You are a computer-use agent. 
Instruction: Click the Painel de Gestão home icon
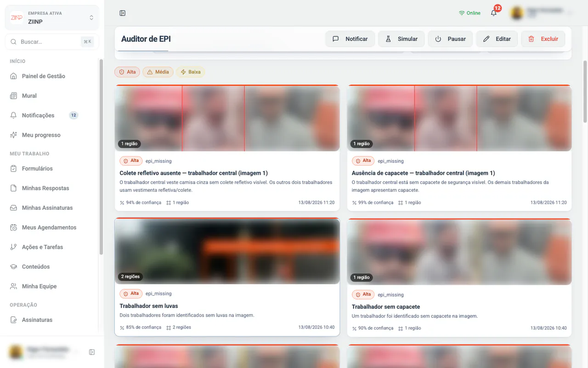[x=13, y=76]
